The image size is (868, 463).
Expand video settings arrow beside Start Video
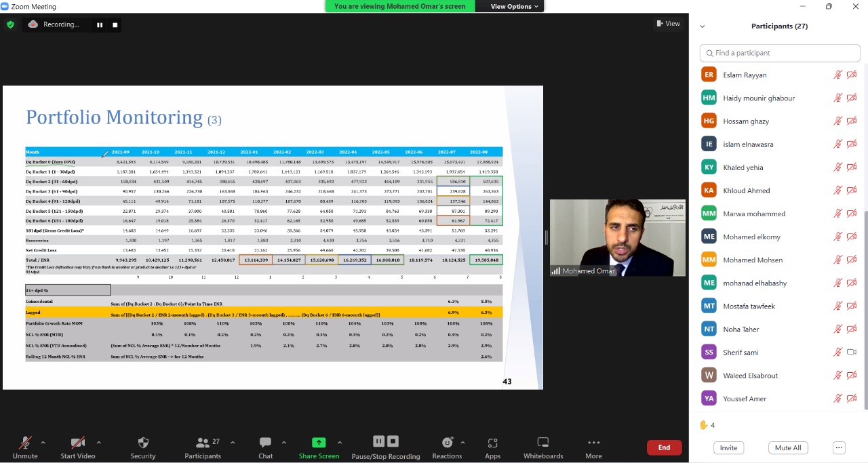(x=98, y=443)
